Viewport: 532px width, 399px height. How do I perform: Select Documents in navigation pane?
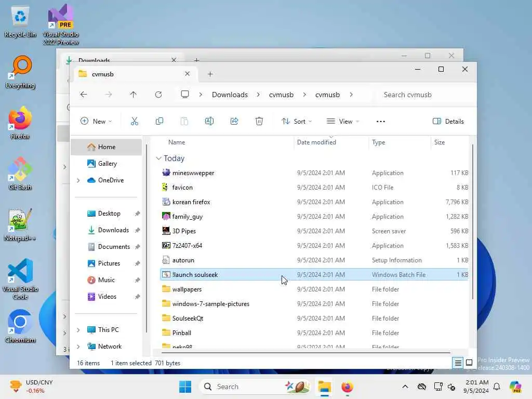pyautogui.click(x=106, y=247)
